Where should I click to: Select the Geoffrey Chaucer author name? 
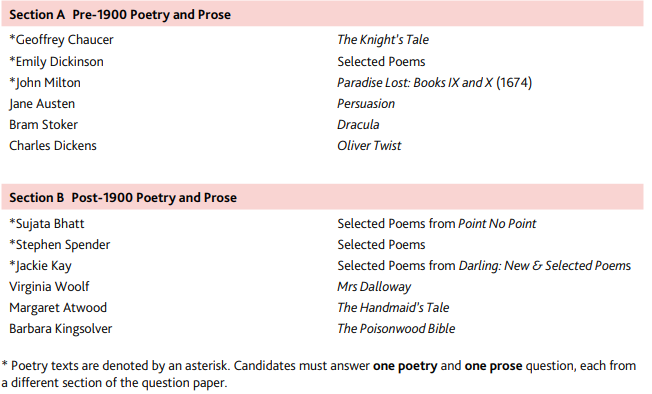[x=61, y=40]
